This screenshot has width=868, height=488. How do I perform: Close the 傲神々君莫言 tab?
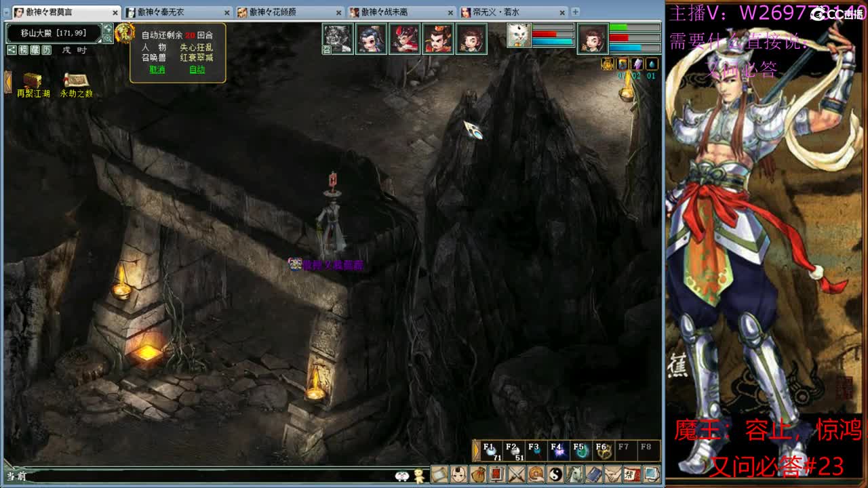pyautogui.click(x=115, y=12)
